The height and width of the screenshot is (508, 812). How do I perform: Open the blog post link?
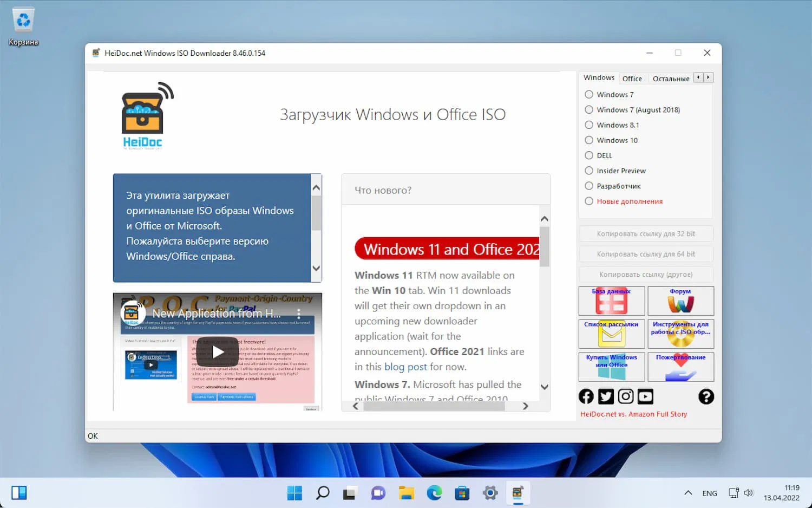(406, 367)
